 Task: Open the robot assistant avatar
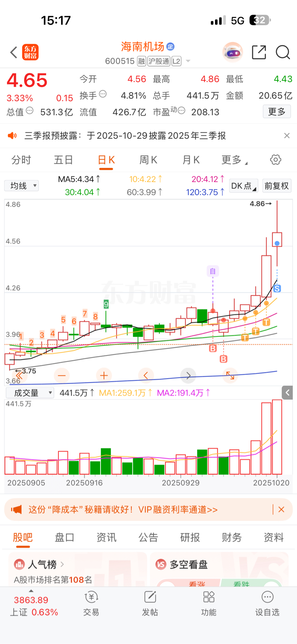[x=232, y=52]
